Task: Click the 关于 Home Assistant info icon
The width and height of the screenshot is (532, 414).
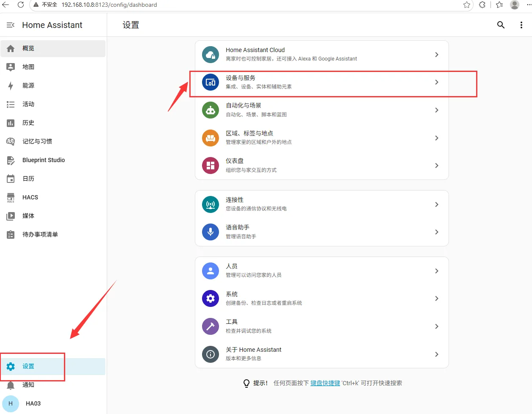Action: (x=211, y=354)
